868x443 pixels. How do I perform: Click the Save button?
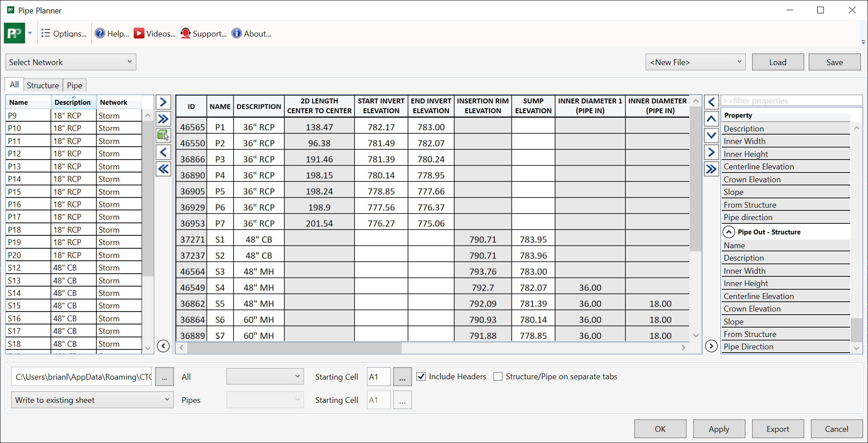pos(835,62)
